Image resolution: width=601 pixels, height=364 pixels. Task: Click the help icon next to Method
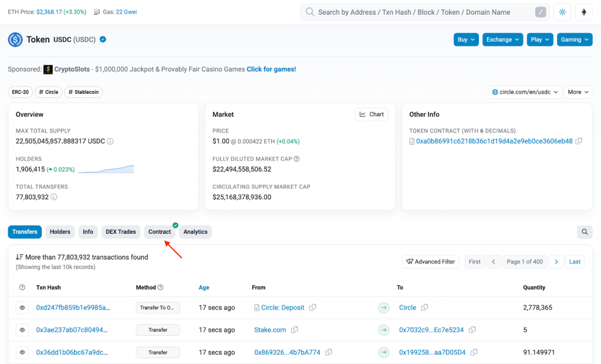pos(161,287)
